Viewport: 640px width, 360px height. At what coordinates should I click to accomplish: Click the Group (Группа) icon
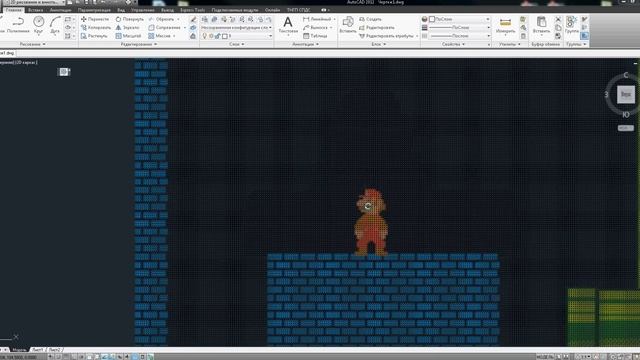coord(572,24)
